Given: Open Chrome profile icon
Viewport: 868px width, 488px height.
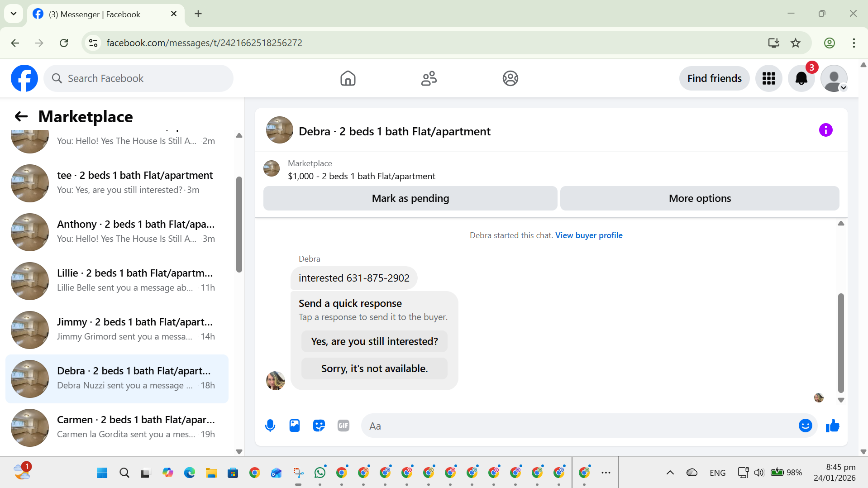Looking at the screenshot, I should [x=829, y=43].
